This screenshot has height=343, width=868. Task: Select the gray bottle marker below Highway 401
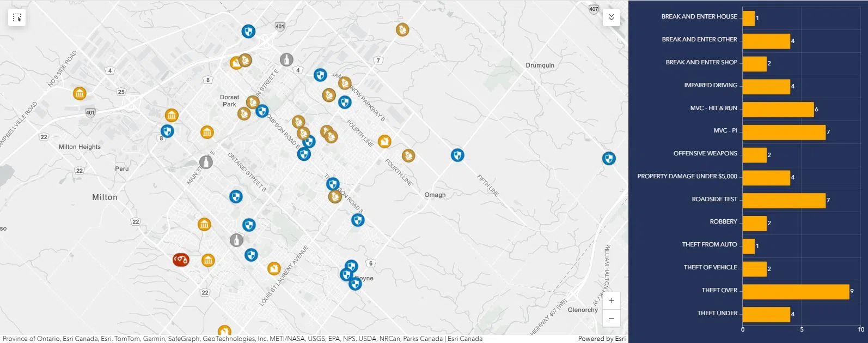(x=286, y=59)
